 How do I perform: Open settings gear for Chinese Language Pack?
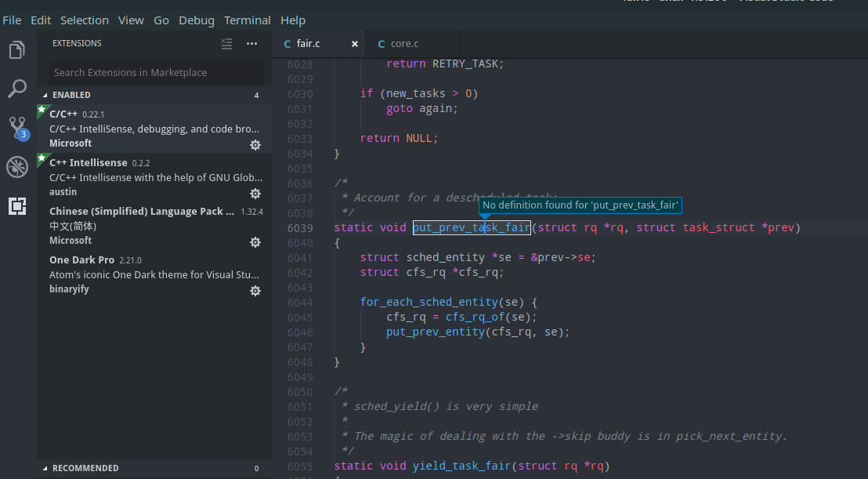point(255,242)
